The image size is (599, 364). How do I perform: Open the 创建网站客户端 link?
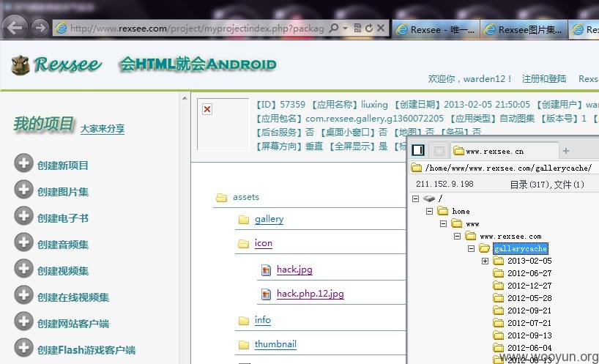coord(73,324)
